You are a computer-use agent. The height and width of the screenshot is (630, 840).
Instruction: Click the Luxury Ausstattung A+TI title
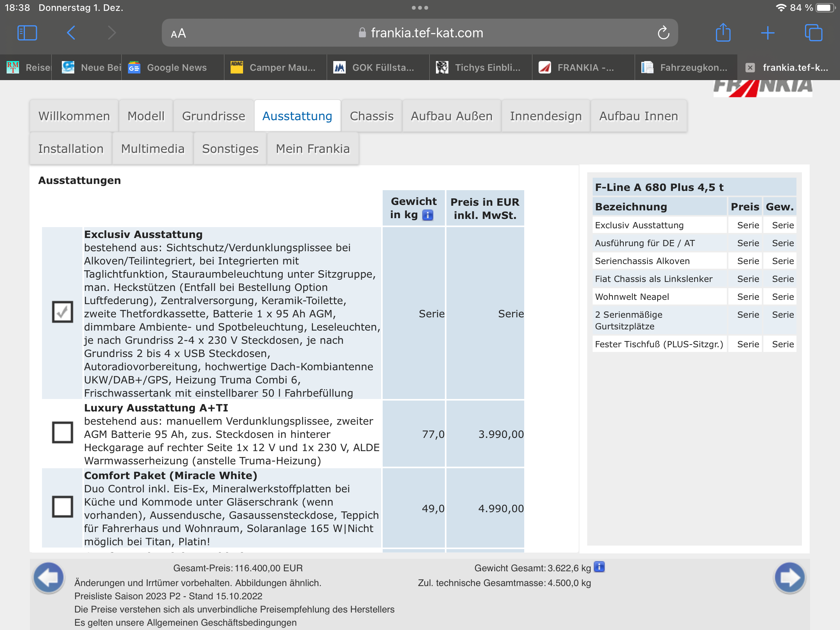[156, 408]
